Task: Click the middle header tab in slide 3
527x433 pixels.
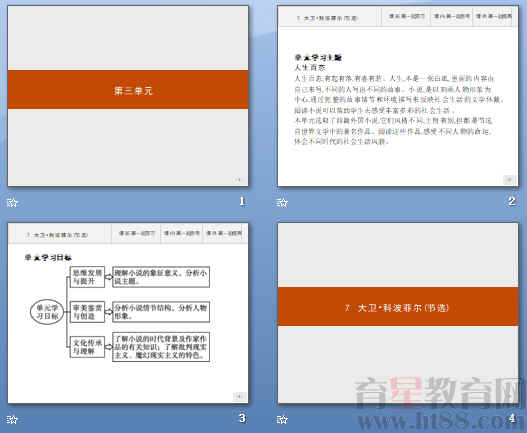Action: coord(181,233)
